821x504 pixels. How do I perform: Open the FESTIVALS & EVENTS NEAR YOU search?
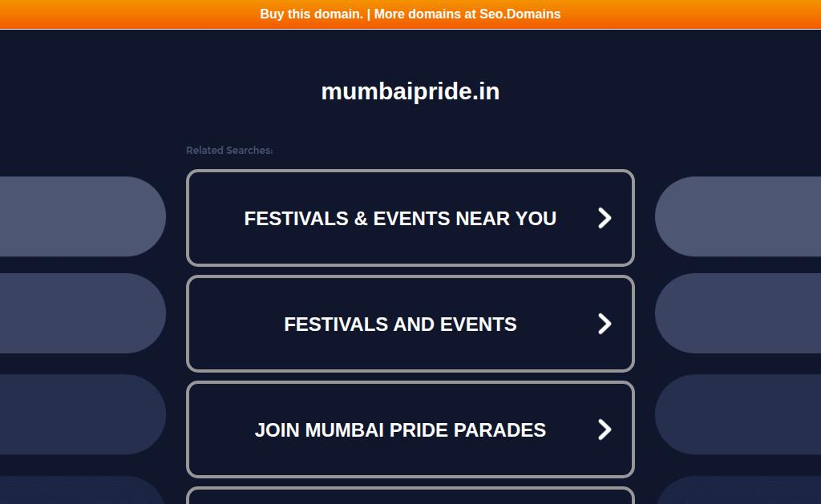[400, 218]
